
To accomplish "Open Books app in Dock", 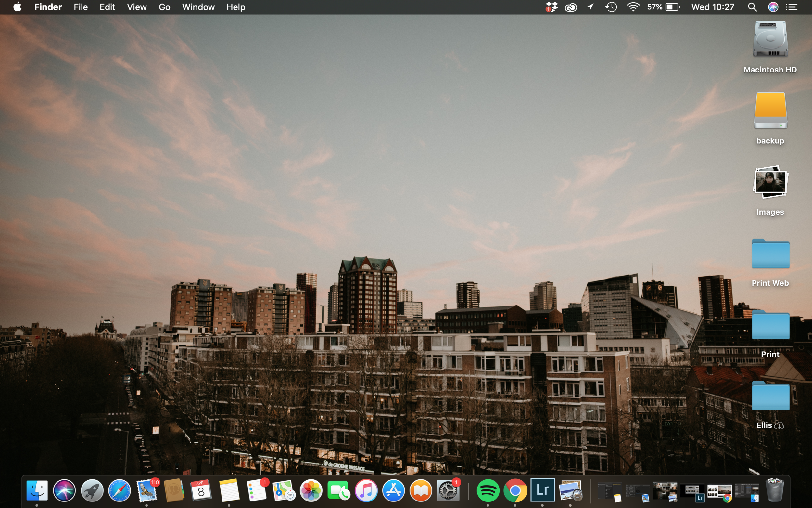I will [x=421, y=490].
